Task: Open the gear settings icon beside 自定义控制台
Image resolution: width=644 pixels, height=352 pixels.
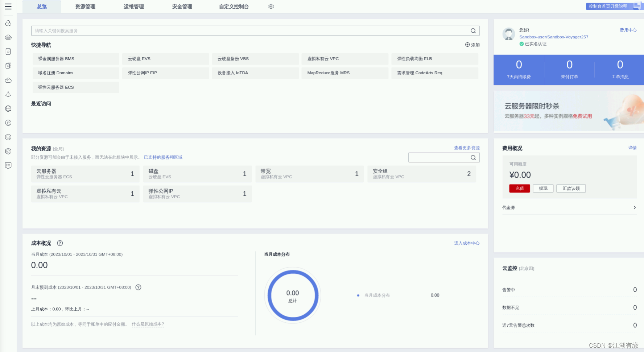Action: [x=271, y=7]
